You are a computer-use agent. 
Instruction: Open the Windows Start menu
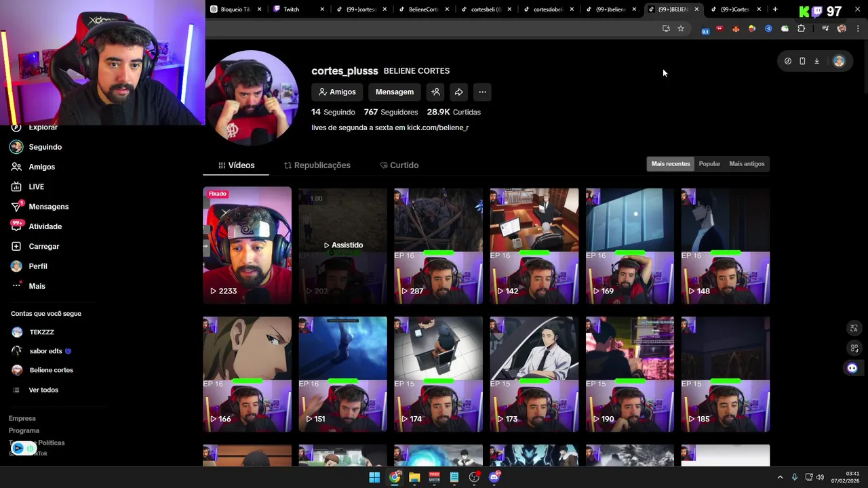(374, 477)
